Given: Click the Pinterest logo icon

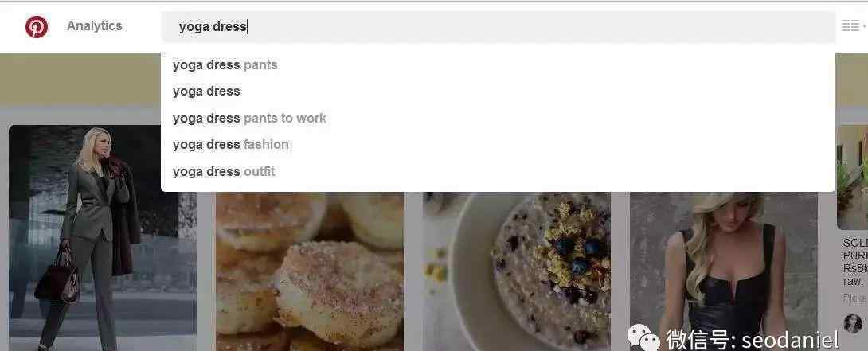Looking at the screenshot, I should 37,26.
